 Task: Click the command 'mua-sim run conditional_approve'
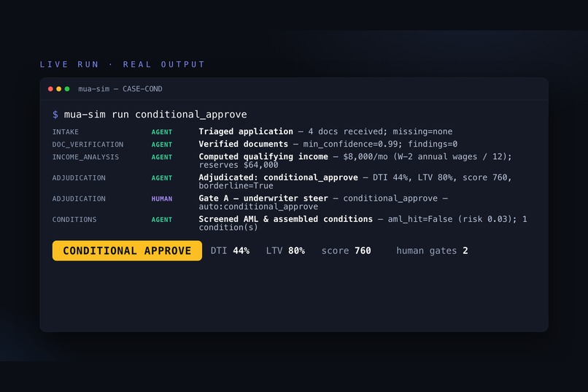(x=155, y=115)
